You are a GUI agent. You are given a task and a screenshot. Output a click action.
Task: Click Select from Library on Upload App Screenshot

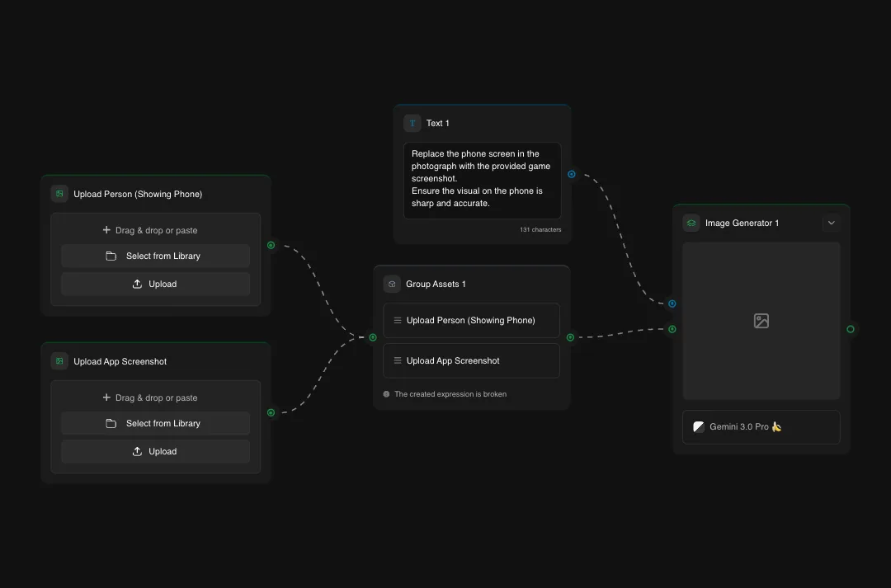pyautogui.click(x=154, y=422)
